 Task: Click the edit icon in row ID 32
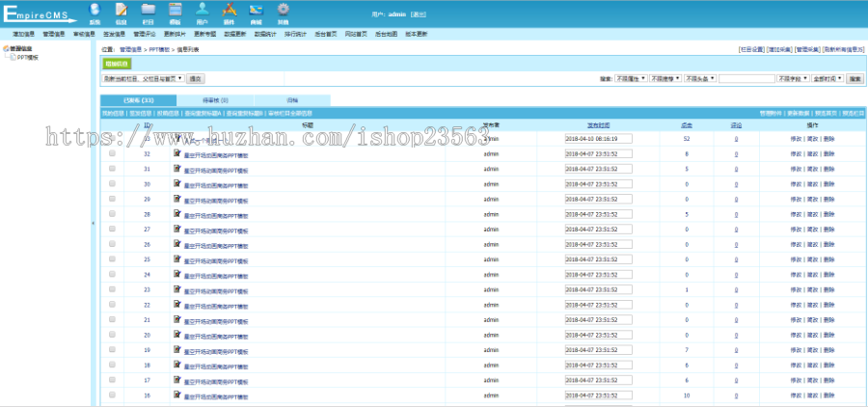click(x=177, y=152)
